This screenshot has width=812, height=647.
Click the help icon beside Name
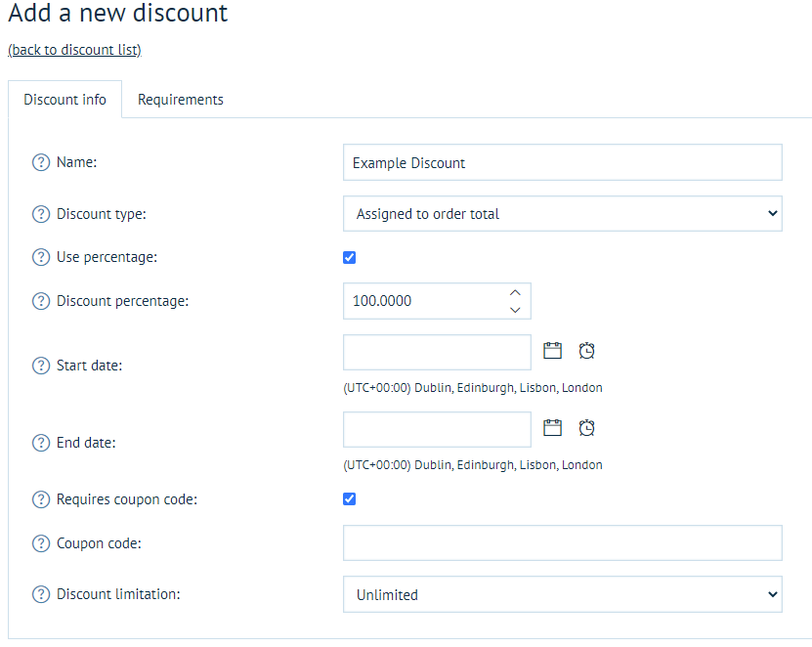[41, 163]
